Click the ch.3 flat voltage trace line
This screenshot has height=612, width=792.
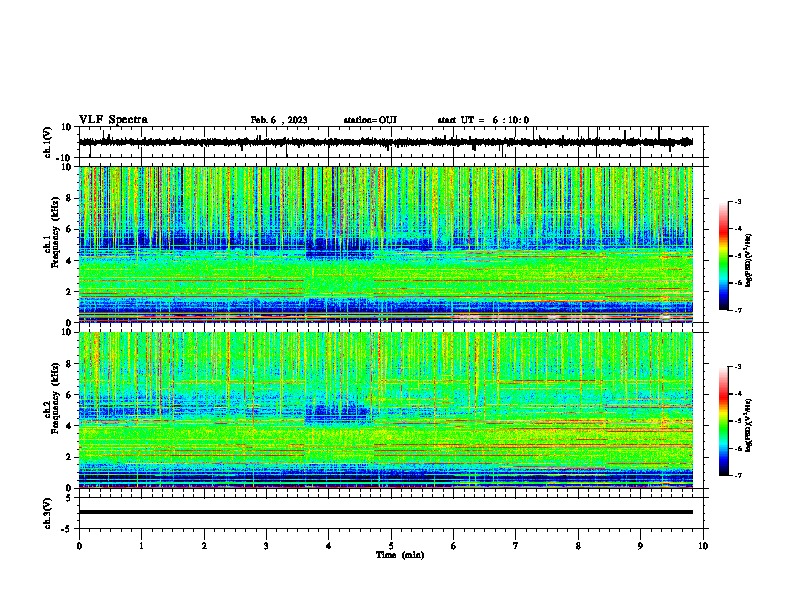point(386,512)
